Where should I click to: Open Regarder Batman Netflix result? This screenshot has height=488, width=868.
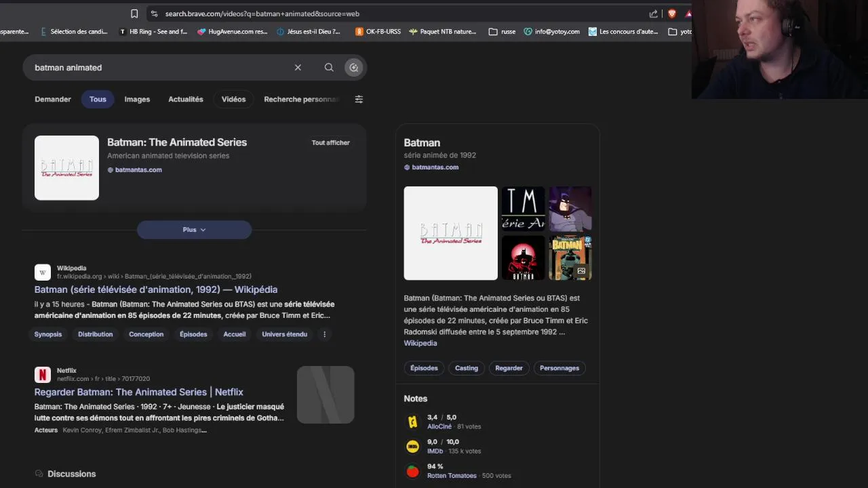139,392
